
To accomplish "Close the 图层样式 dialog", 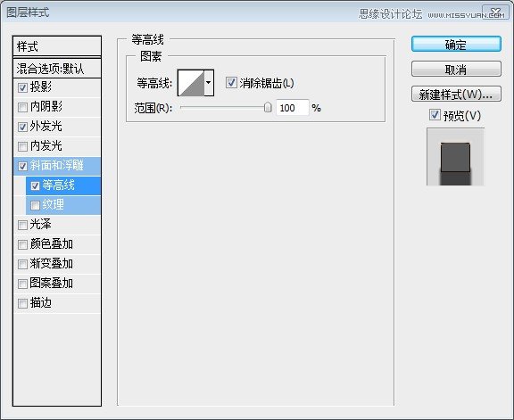I will pos(496,13).
